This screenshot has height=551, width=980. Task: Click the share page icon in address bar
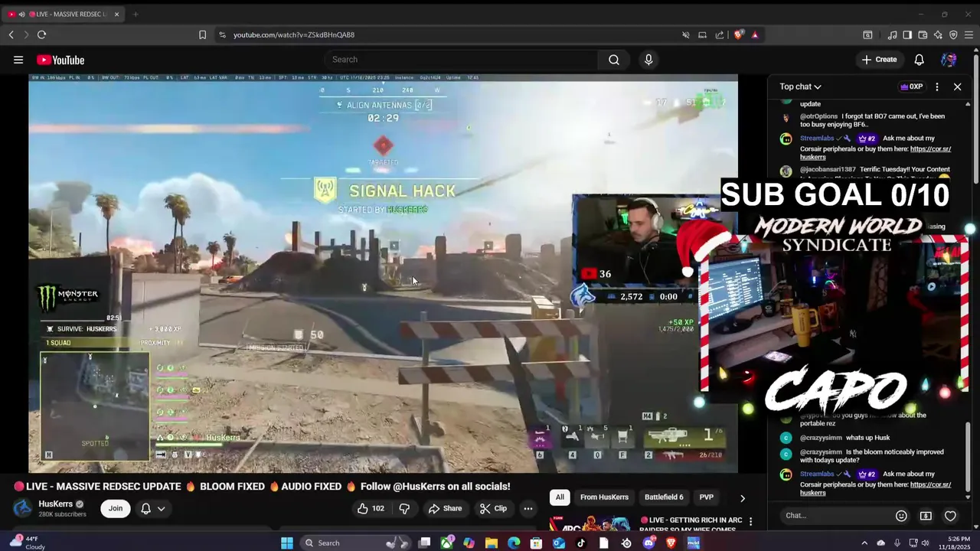(x=720, y=34)
